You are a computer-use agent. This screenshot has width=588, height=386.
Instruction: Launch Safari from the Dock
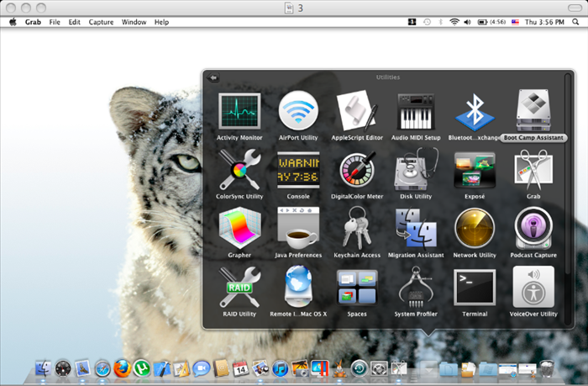102,368
